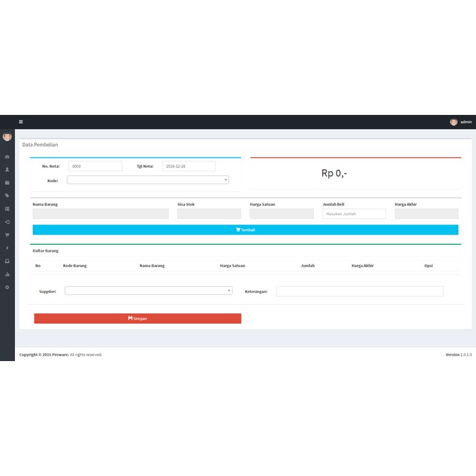Open the settings gear icon in sidebar
Screen dimensions: 476x476
[x=7, y=287]
